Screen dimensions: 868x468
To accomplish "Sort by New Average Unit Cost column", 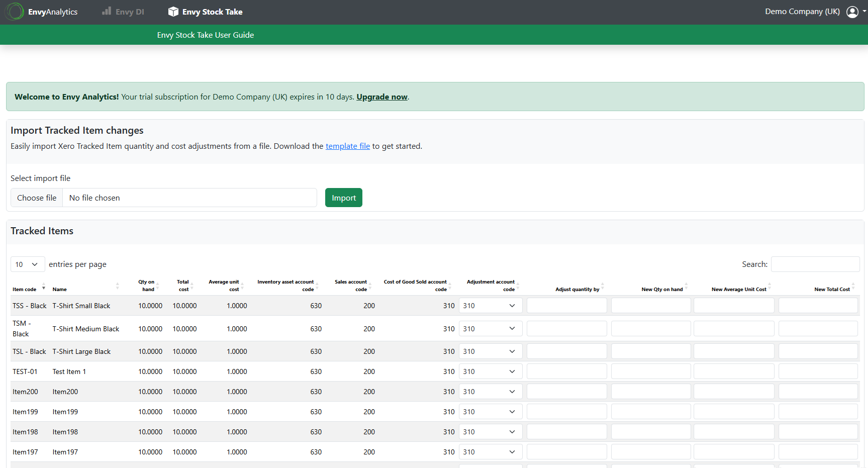I will [769, 286].
